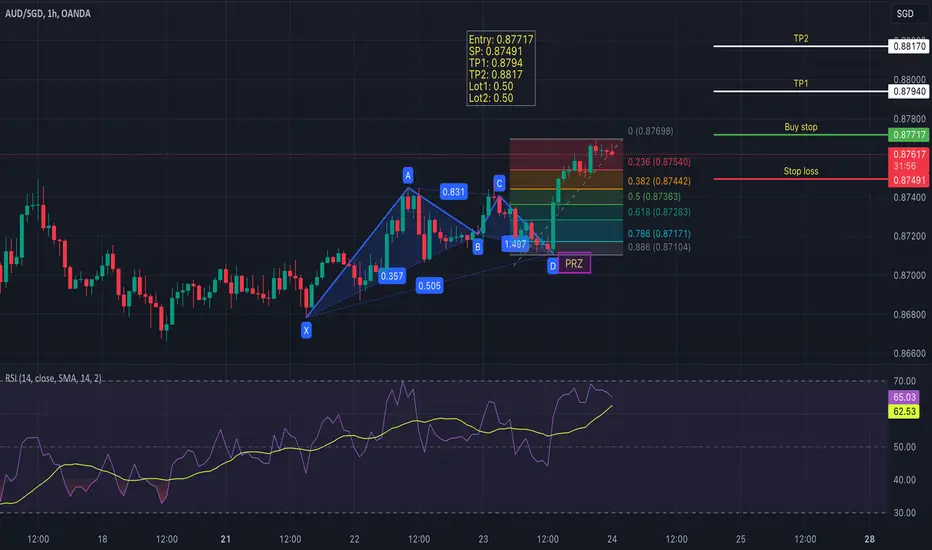Select the TP1 line text
Screen dimensions: 932x550
click(801, 84)
